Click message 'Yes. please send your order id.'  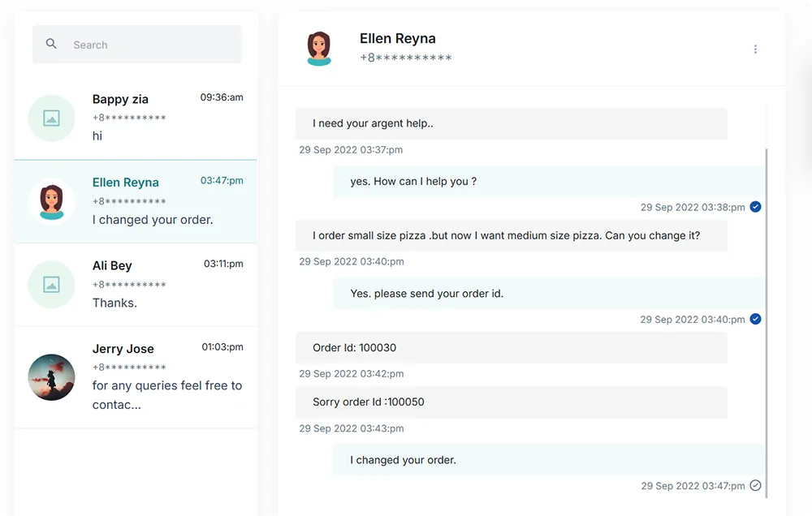pyautogui.click(x=548, y=294)
